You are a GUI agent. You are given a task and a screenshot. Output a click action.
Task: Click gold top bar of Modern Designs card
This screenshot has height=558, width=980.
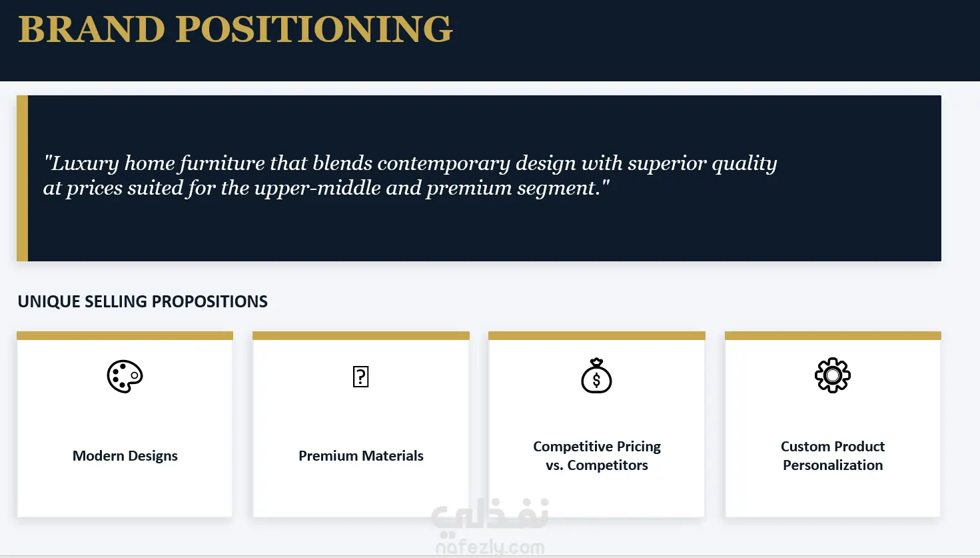(x=125, y=335)
